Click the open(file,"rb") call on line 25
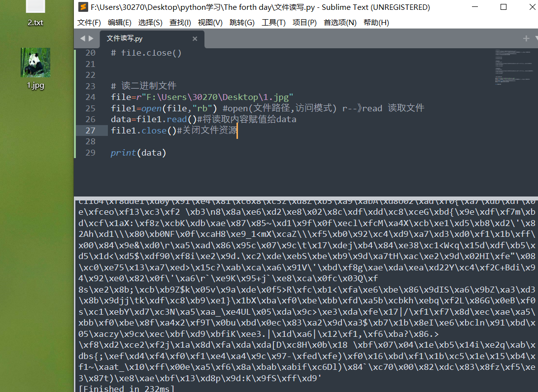The width and height of the screenshot is (538, 392). [x=179, y=108]
